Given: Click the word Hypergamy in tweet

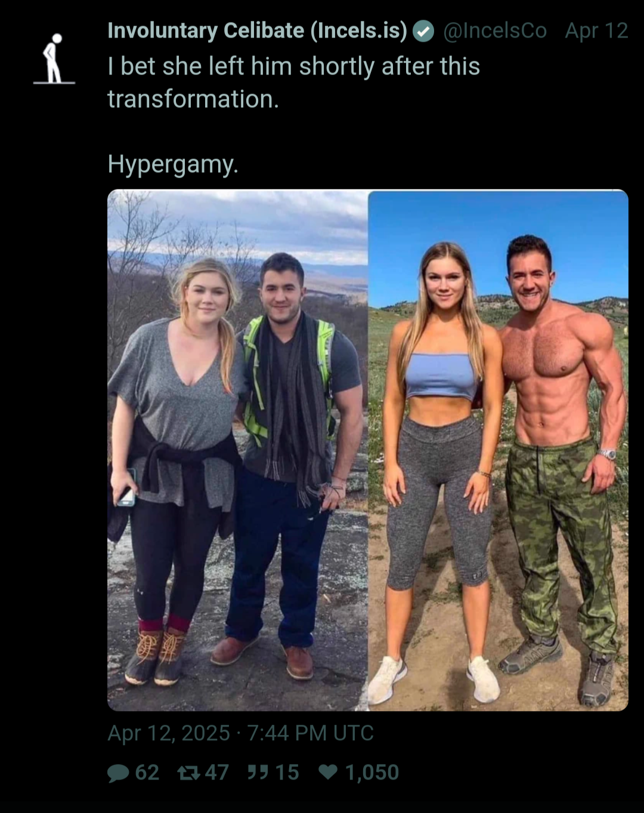Looking at the screenshot, I should (x=173, y=164).
